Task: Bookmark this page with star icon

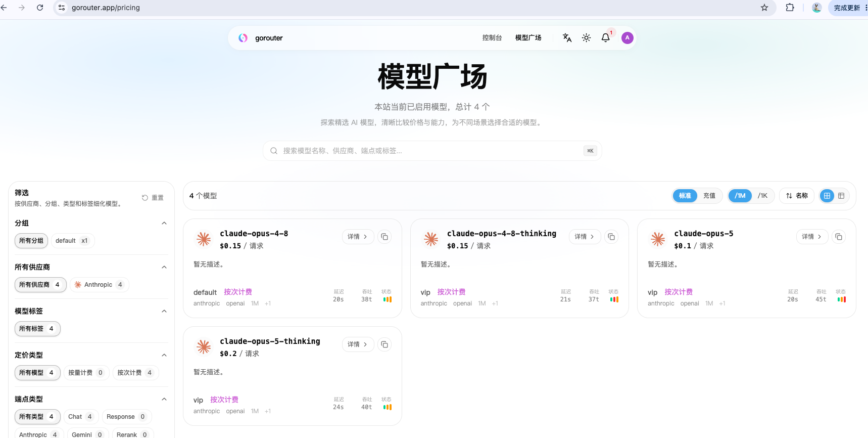Action: tap(764, 8)
